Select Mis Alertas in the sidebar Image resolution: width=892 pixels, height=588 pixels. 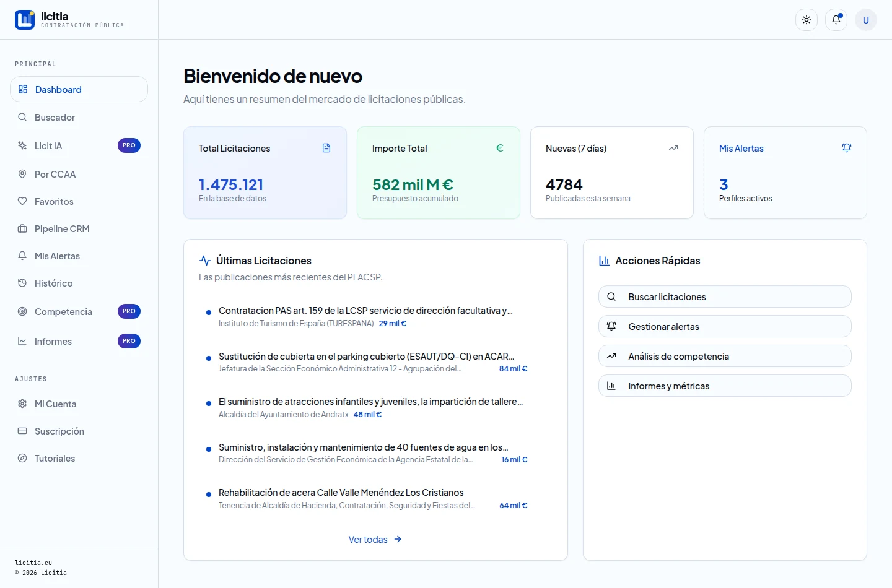tap(79, 256)
